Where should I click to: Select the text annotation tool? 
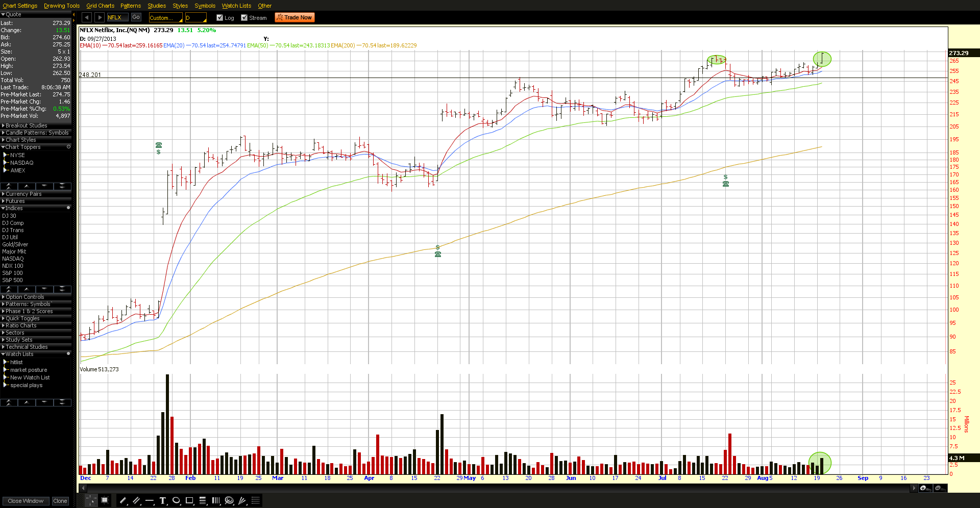tap(163, 501)
